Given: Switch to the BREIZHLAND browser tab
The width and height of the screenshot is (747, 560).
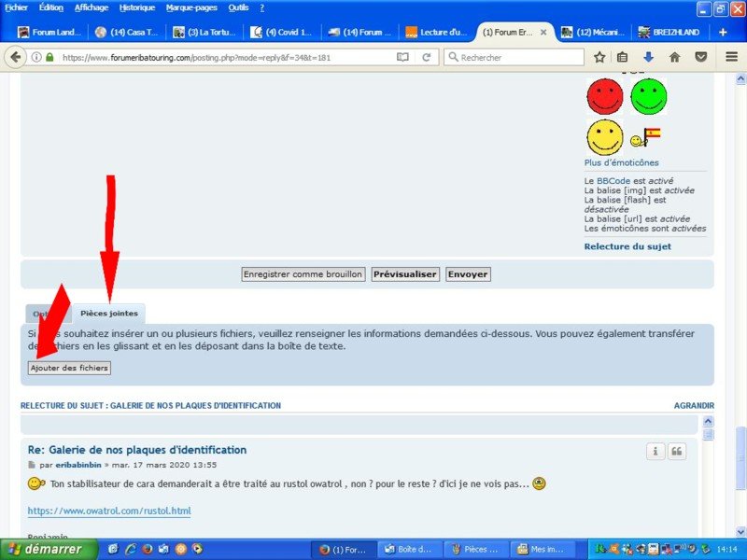Looking at the screenshot, I should pos(670,32).
